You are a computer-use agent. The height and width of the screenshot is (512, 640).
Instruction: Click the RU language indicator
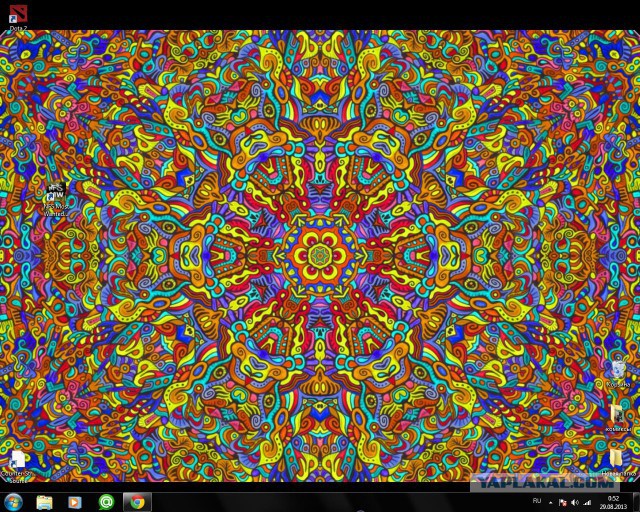pyautogui.click(x=537, y=501)
